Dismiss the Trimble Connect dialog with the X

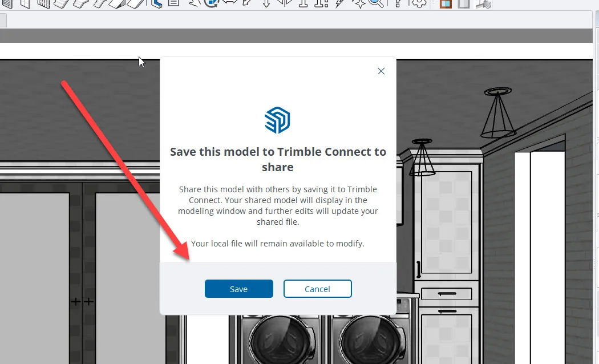[381, 71]
